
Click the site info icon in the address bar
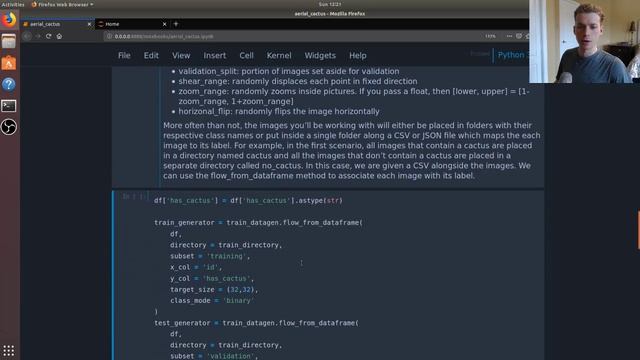coord(109,36)
